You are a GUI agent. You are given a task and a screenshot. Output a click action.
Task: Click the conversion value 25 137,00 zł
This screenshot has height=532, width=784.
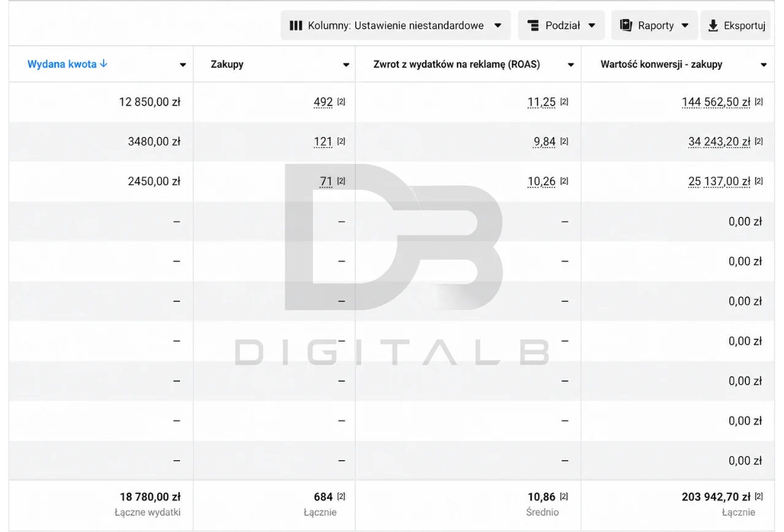click(x=719, y=182)
